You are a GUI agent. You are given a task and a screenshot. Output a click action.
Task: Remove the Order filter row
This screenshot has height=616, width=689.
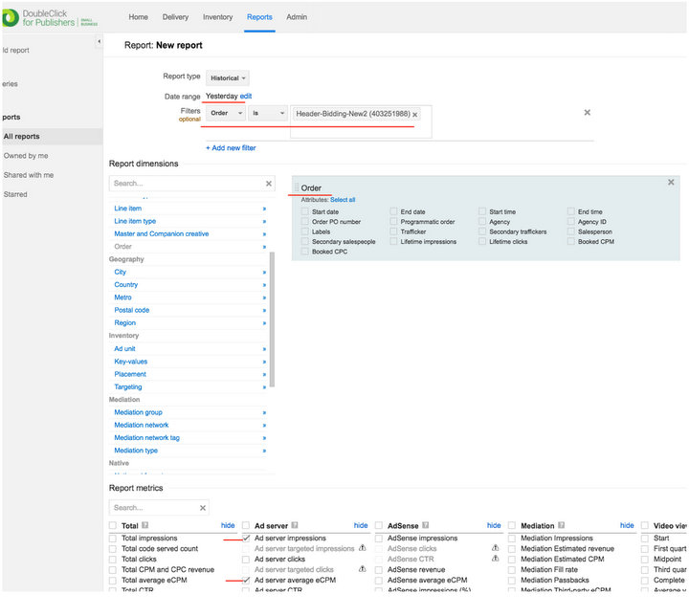pyautogui.click(x=587, y=113)
